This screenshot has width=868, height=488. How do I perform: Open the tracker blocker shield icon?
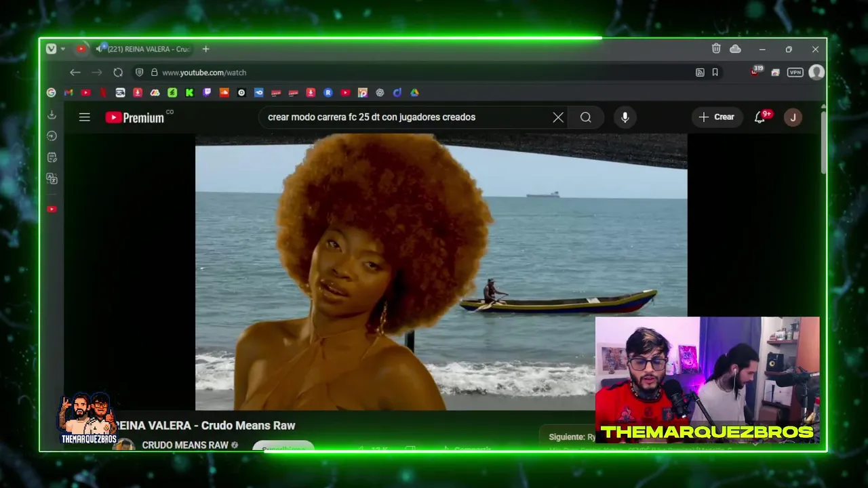139,73
